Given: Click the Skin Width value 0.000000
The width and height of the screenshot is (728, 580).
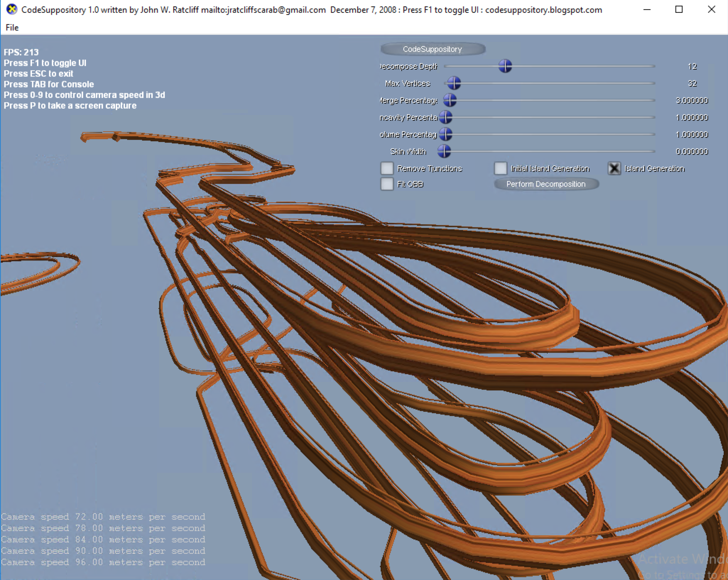Looking at the screenshot, I should (692, 152).
